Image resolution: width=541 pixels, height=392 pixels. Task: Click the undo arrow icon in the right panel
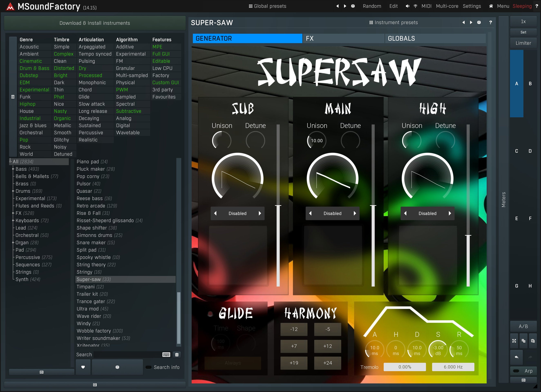516,357
